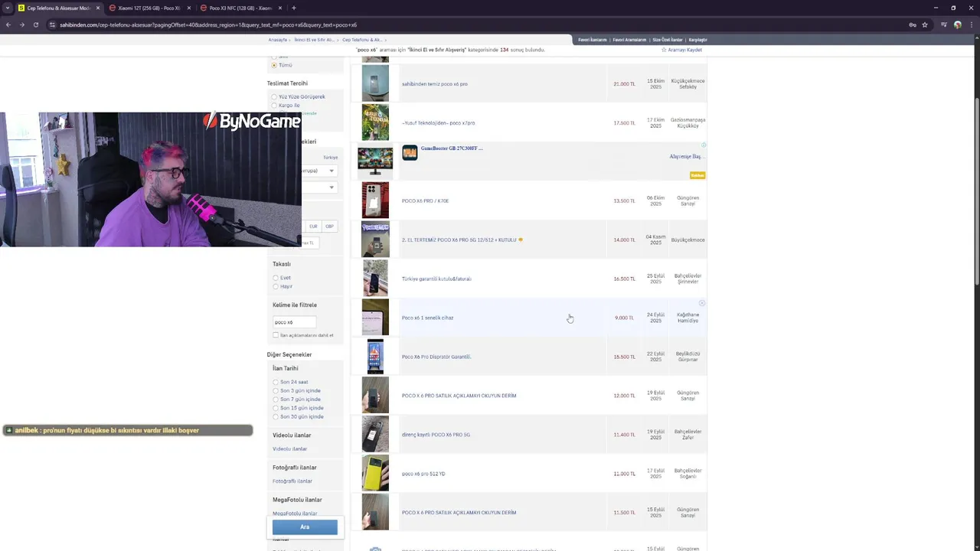980x551 pixels.
Task: Open the ad info icon on GameBooster row
Action: pyautogui.click(x=704, y=145)
